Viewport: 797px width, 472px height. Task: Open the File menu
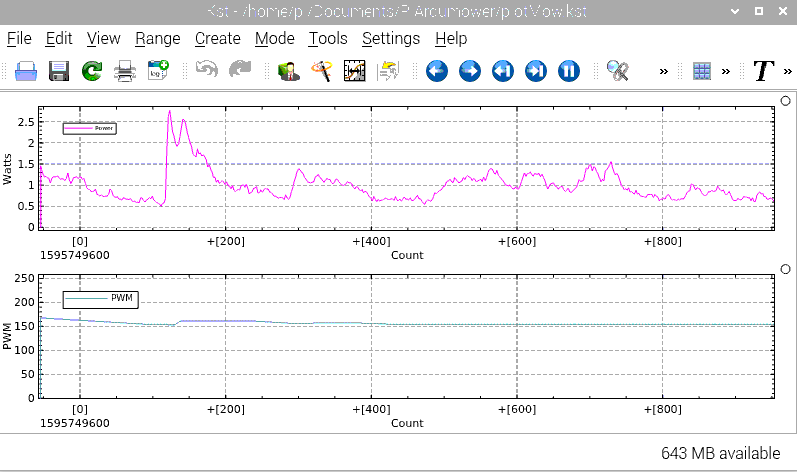coord(19,39)
